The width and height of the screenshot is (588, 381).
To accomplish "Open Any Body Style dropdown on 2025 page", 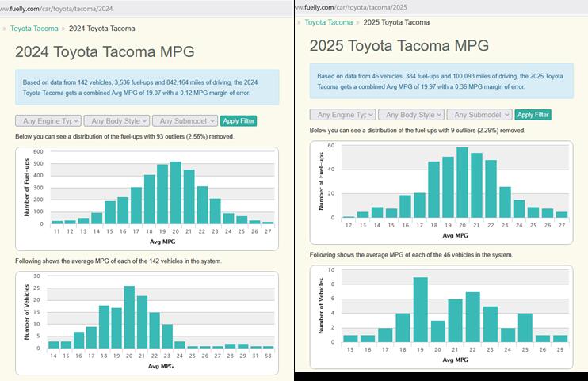I will (x=411, y=115).
